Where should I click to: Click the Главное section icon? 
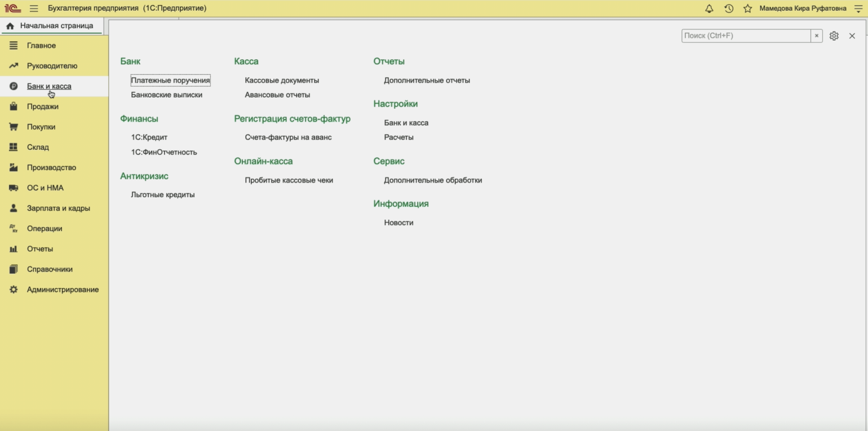[x=14, y=46]
